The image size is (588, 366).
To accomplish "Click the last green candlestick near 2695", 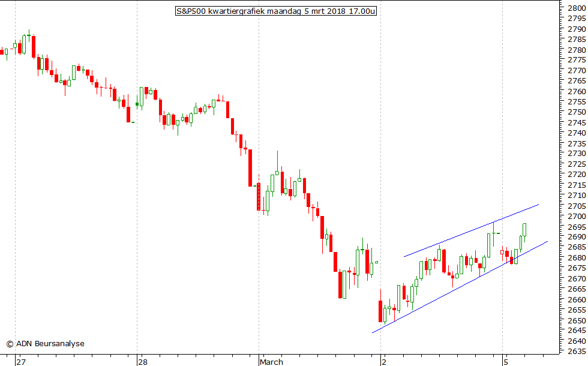I will coord(524,230).
